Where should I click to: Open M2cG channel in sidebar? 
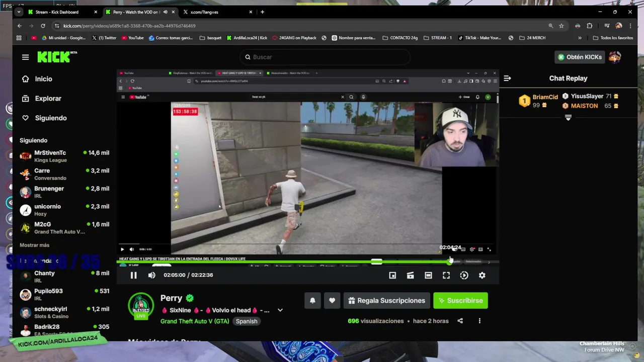click(64, 228)
